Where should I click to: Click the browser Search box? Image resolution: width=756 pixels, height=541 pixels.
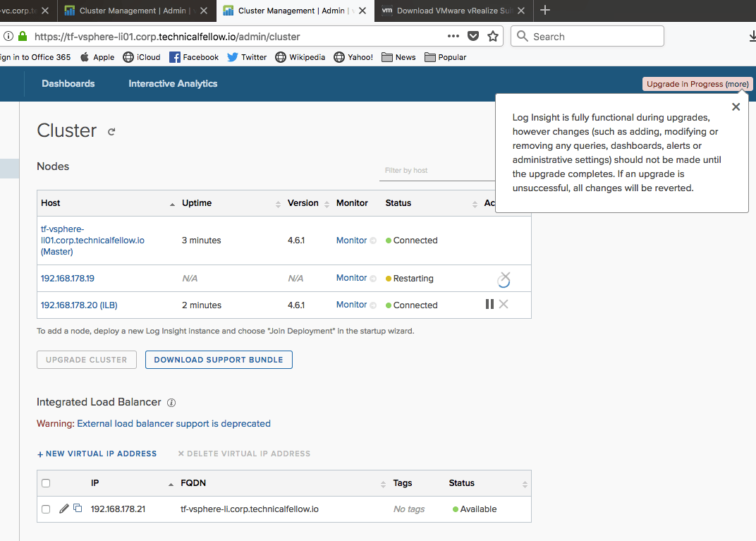tap(587, 36)
